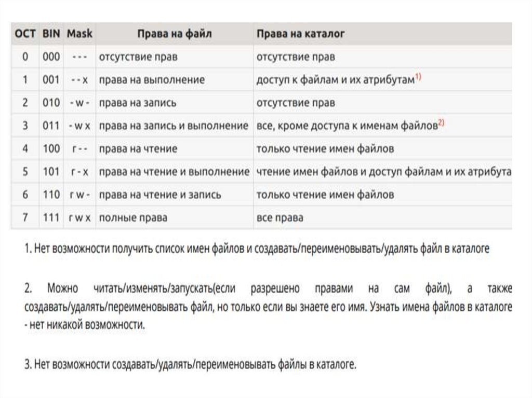The height and width of the screenshot is (398, 532).
Task: Click the "r w x" mask cell
Action: (x=79, y=217)
